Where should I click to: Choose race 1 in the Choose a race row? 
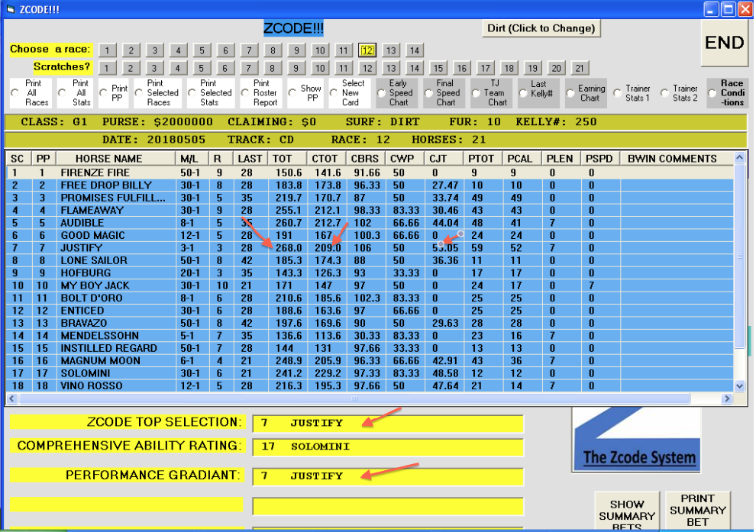coord(107,50)
